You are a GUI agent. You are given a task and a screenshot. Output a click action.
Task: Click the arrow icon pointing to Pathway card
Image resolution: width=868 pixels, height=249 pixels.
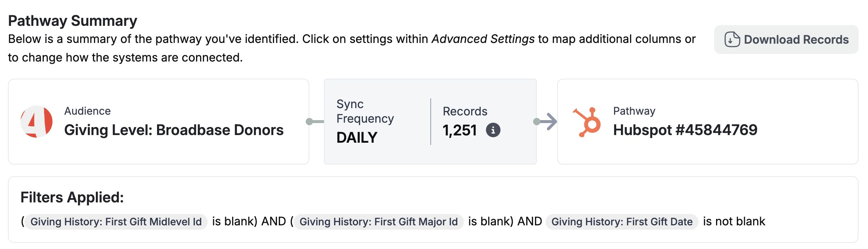tap(549, 122)
